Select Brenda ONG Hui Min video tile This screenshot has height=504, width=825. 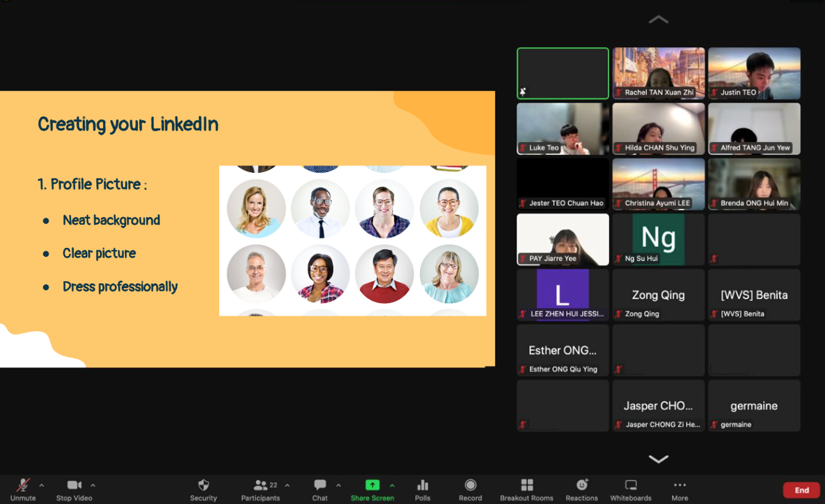coord(754,184)
